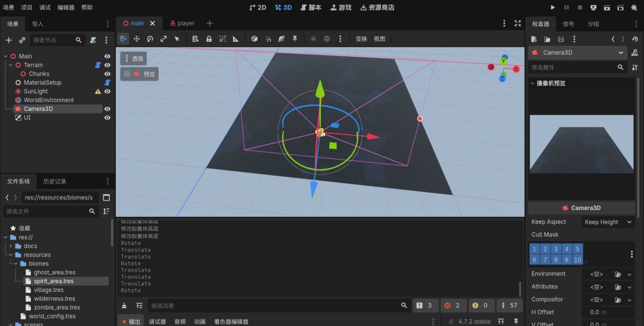644x326 pixels.
Task: Toggle the 预览 camera preview checkbox
Action: pyautogui.click(x=127, y=74)
